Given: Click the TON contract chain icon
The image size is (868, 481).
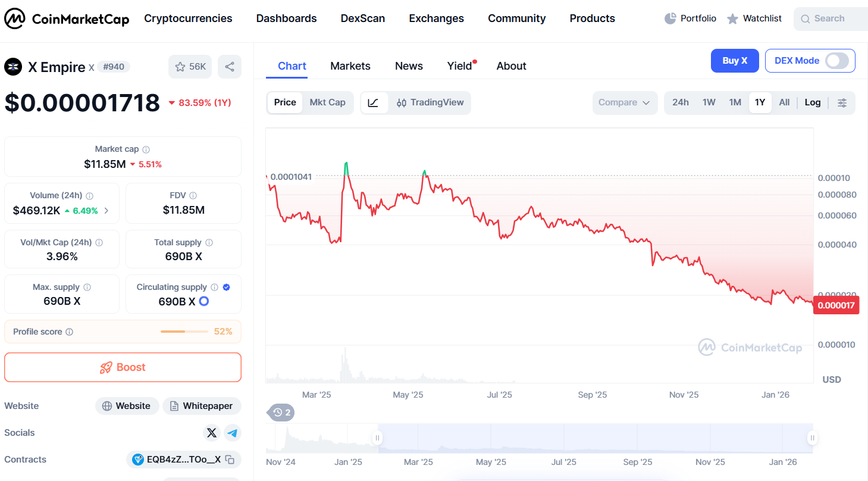Looking at the screenshot, I should pyautogui.click(x=139, y=460).
